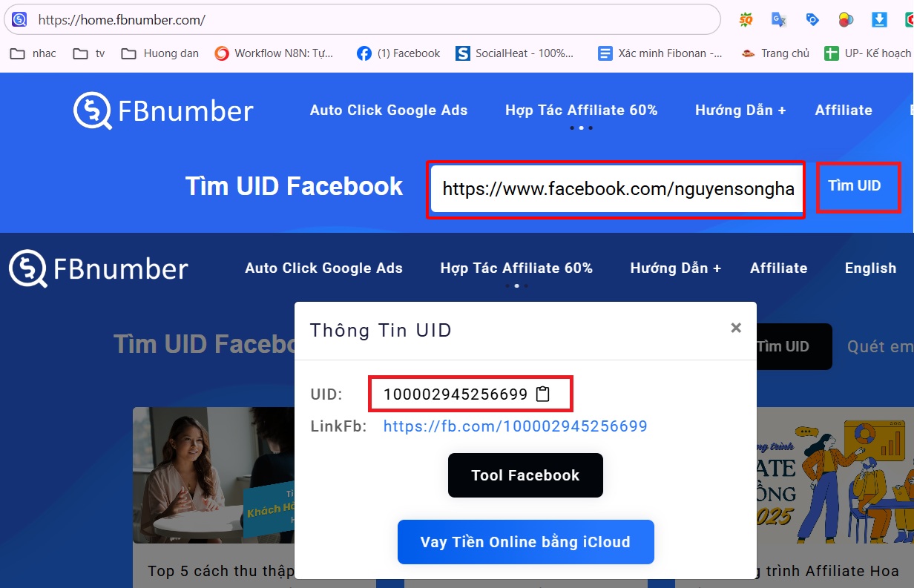
Task: Click the site info icon in address bar
Action: tap(19, 20)
